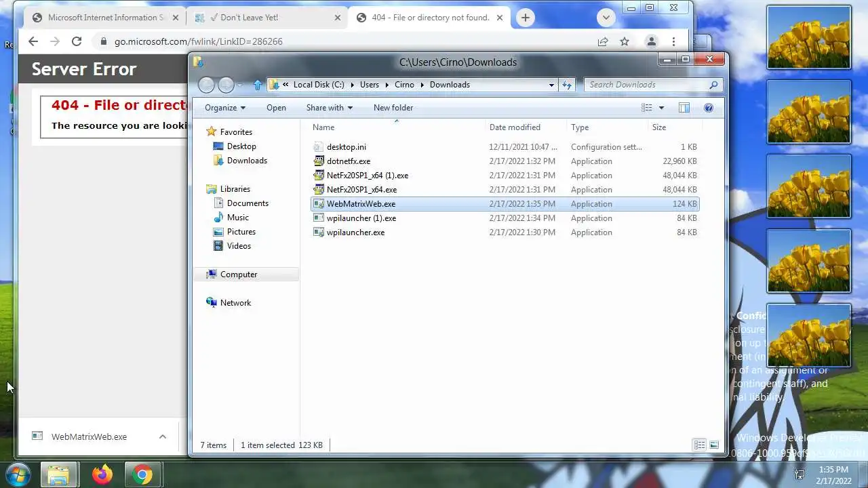Select the 404 File or directory tab

[x=430, y=18]
